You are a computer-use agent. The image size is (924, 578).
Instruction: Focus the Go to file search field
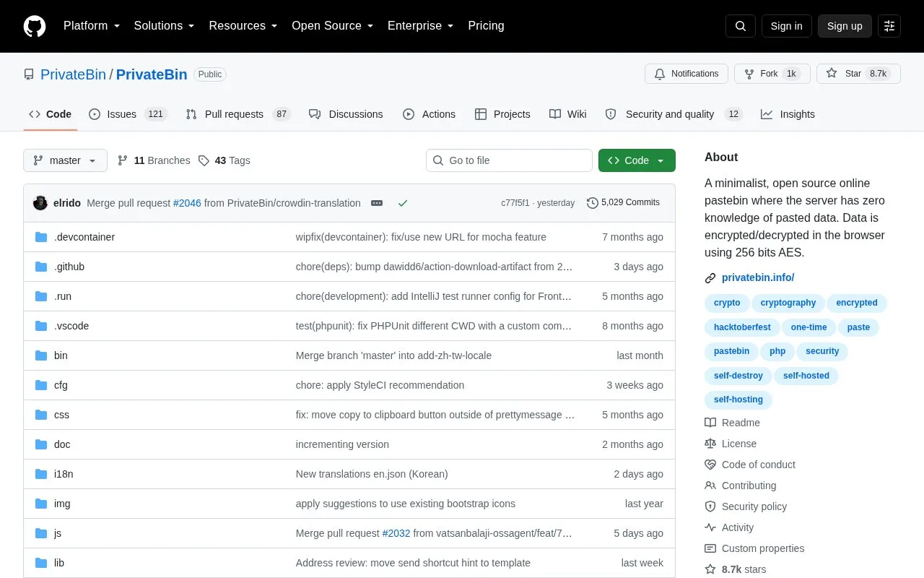pos(509,160)
